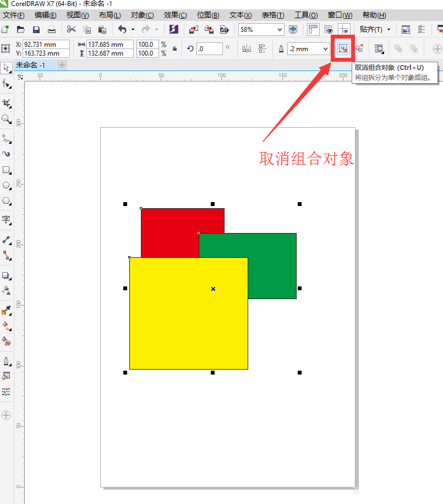The width and height of the screenshot is (443, 504).
Task: Mirror selection vertically
Action: [262, 49]
